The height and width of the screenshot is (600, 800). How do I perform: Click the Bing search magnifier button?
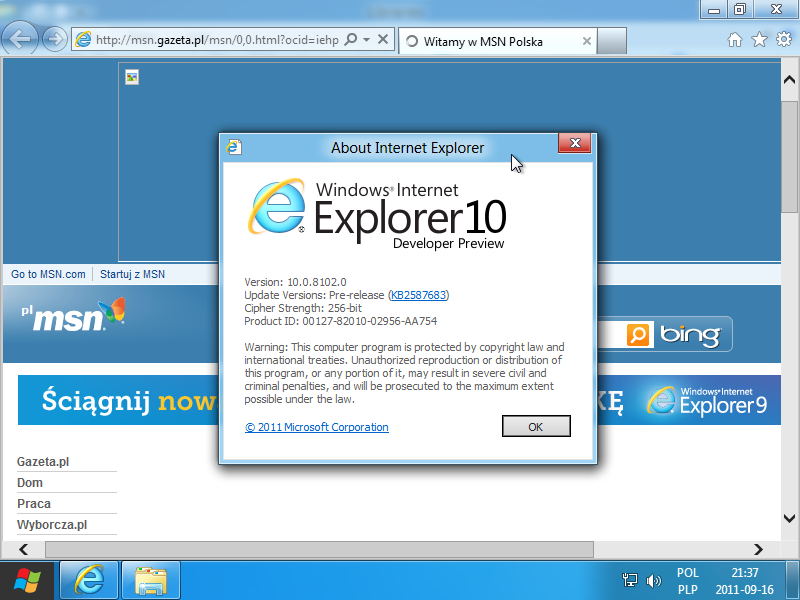point(638,335)
